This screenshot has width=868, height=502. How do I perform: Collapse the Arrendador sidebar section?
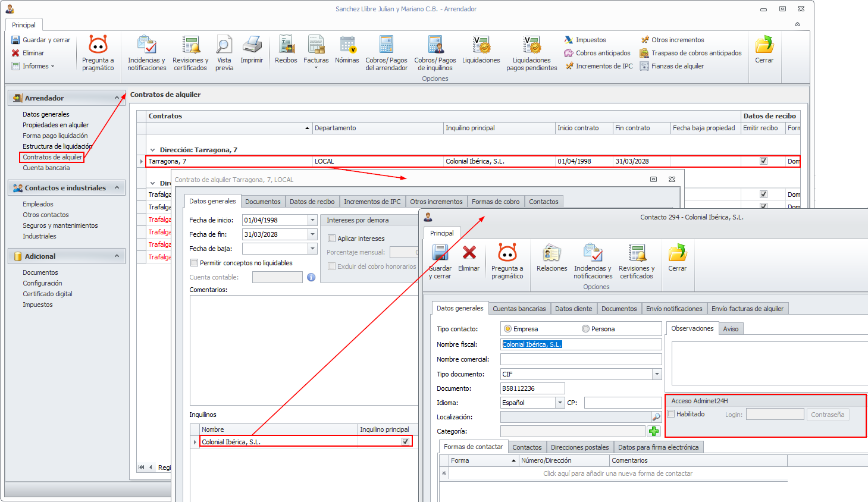click(x=117, y=98)
